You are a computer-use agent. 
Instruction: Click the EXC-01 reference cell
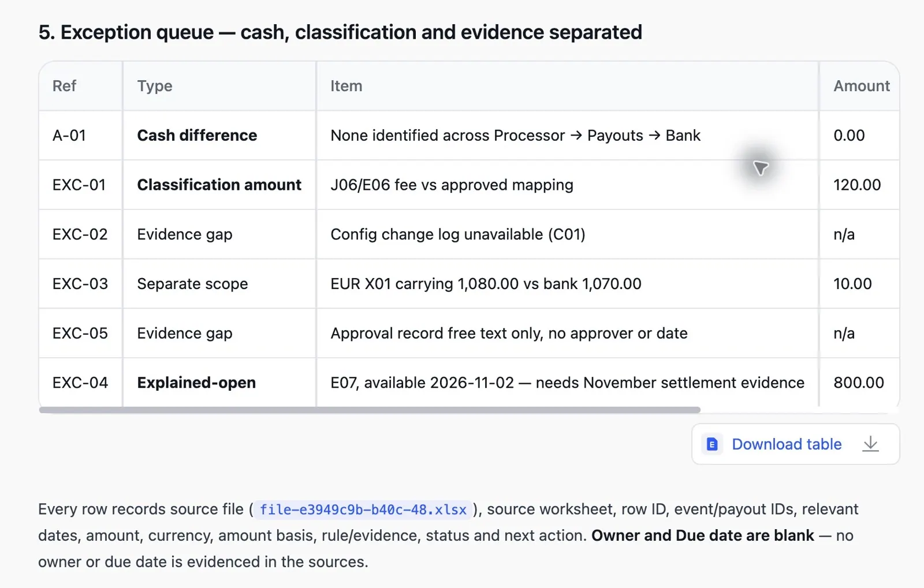[x=79, y=185]
